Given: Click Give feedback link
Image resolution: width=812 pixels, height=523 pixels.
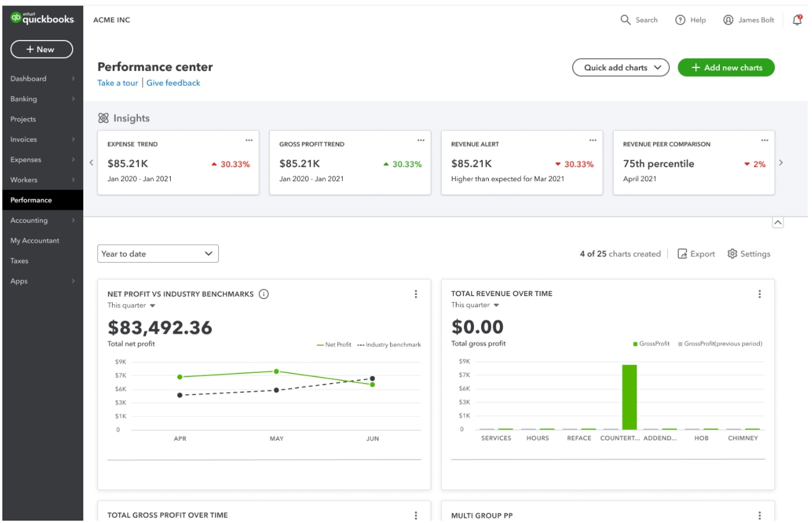Looking at the screenshot, I should tap(173, 83).
